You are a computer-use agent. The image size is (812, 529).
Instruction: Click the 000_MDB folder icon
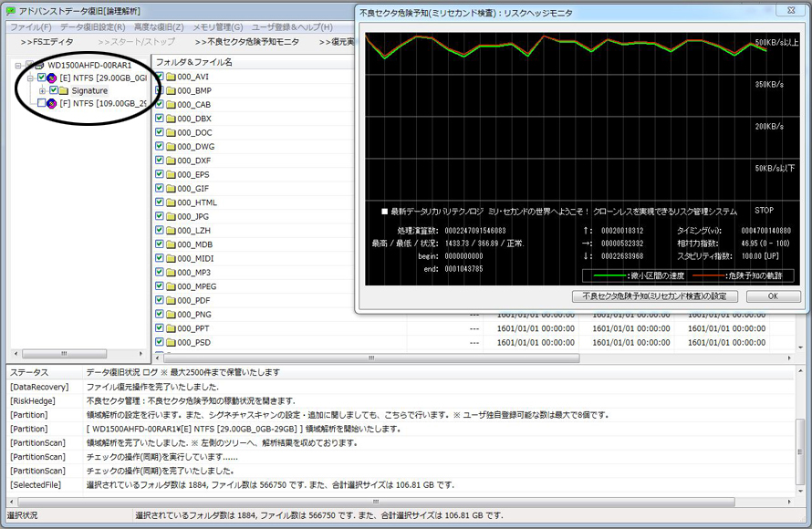171,244
